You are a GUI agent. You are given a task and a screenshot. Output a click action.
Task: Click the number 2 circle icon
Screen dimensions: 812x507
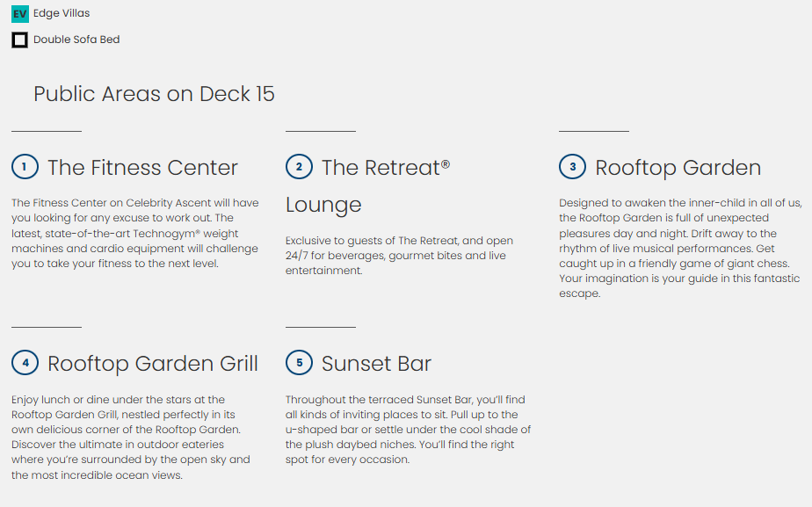click(299, 167)
